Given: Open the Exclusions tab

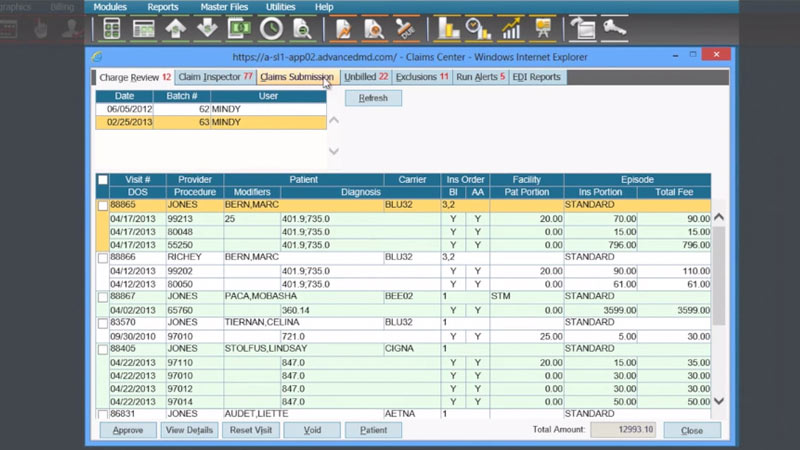Looking at the screenshot, I should 422,77.
